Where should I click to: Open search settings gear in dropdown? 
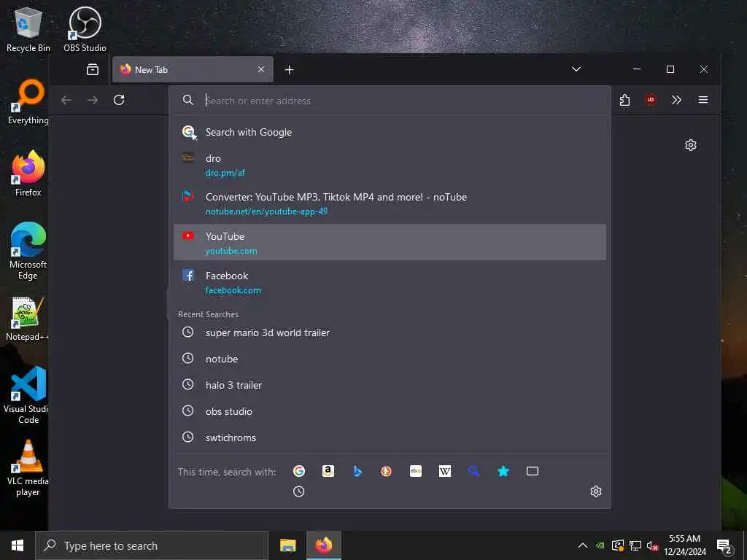pos(595,491)
